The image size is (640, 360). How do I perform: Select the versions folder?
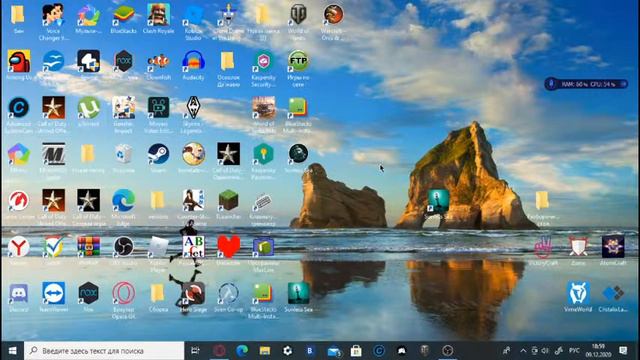tap(158, 200)
